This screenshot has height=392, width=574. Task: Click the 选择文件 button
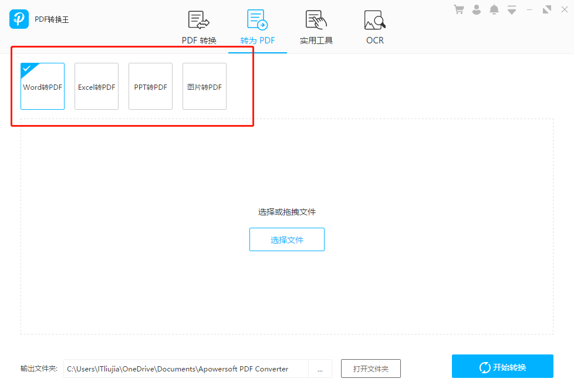coord(287,239)
